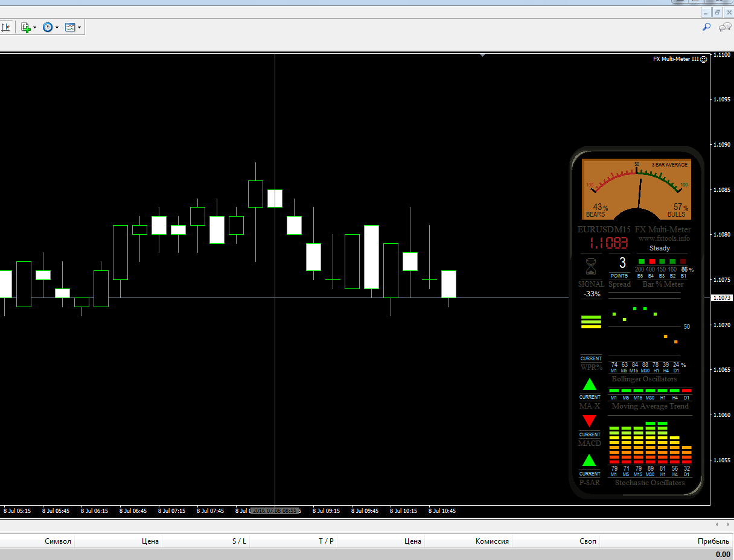
Task: Click the Bollinger Oscillators heading
Action: pyautogui.click(x=644, y=379)
